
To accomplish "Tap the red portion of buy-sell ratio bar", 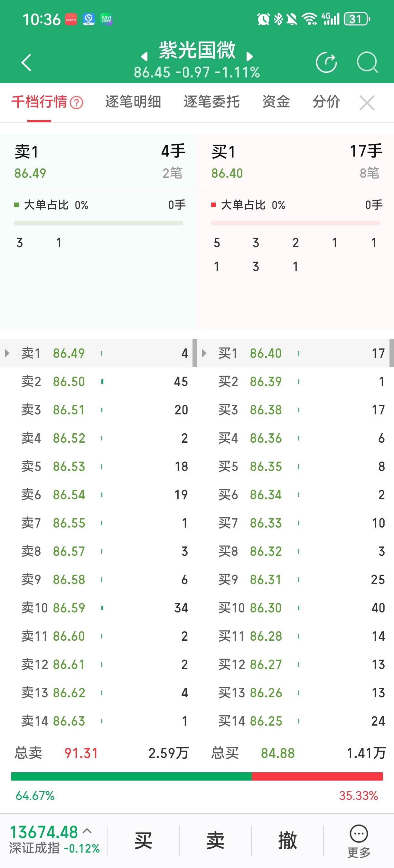I will point(317,776).
